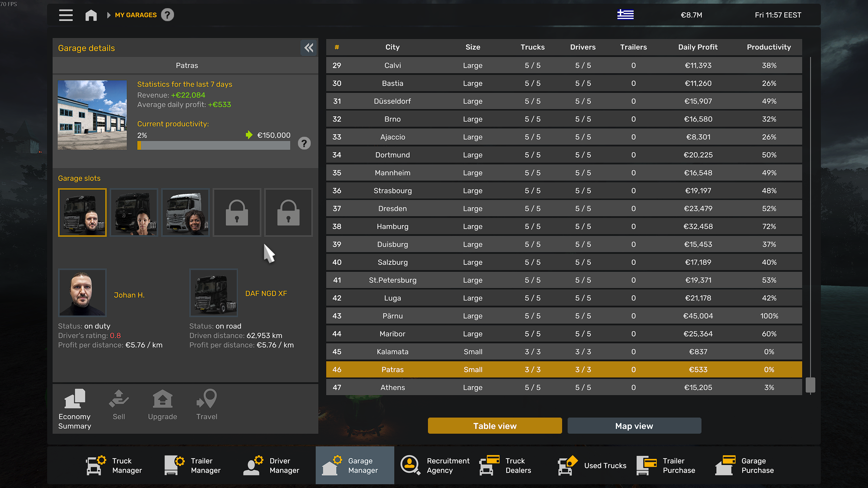Click the My Garages help icon

[x=167, y=15]
